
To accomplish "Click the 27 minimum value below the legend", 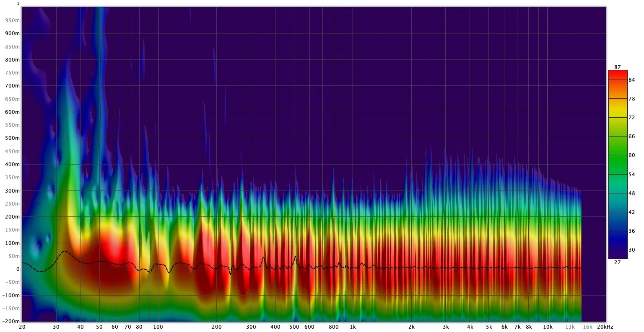I will pyautogui.click(x=618, y=263).
